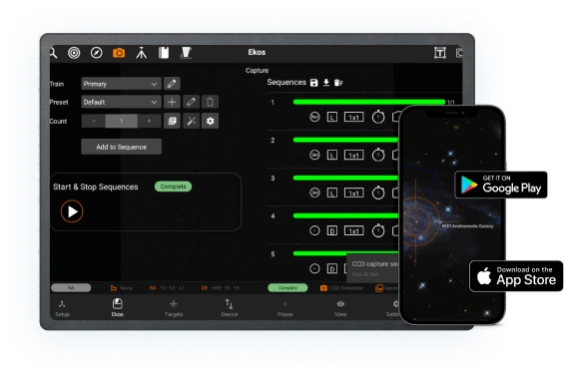Viewport: 564px width, 377px height.
Task: Click the framed T icon top right
Action: point(440,53)
